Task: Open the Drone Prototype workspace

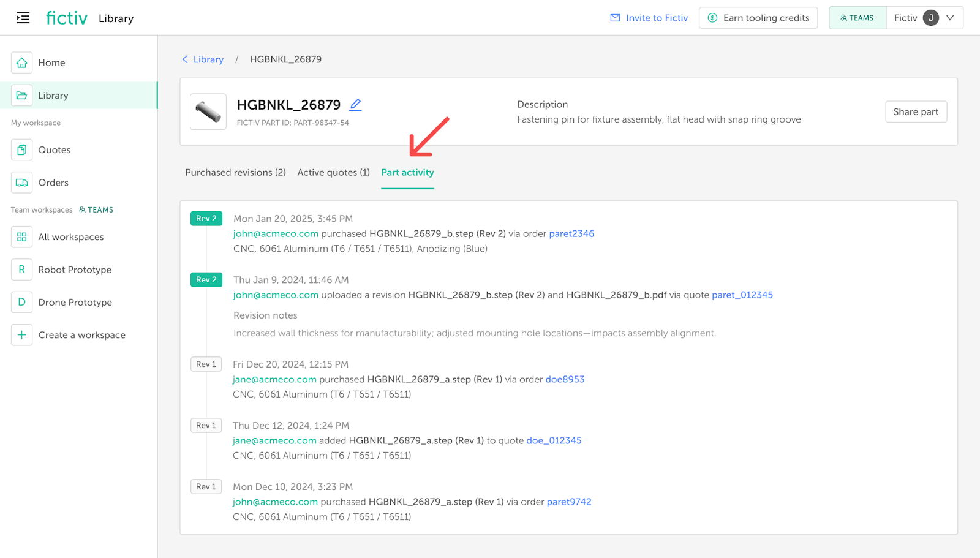Action: coord(75,303)
